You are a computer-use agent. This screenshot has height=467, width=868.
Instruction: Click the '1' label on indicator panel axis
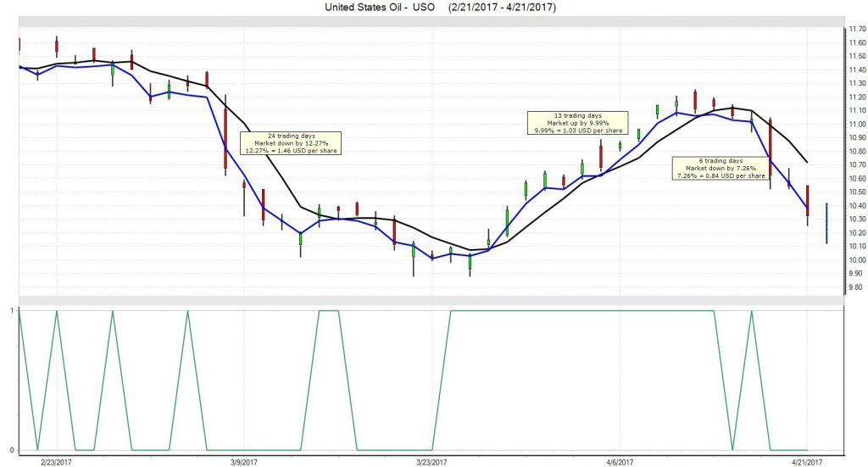point(12,311)
